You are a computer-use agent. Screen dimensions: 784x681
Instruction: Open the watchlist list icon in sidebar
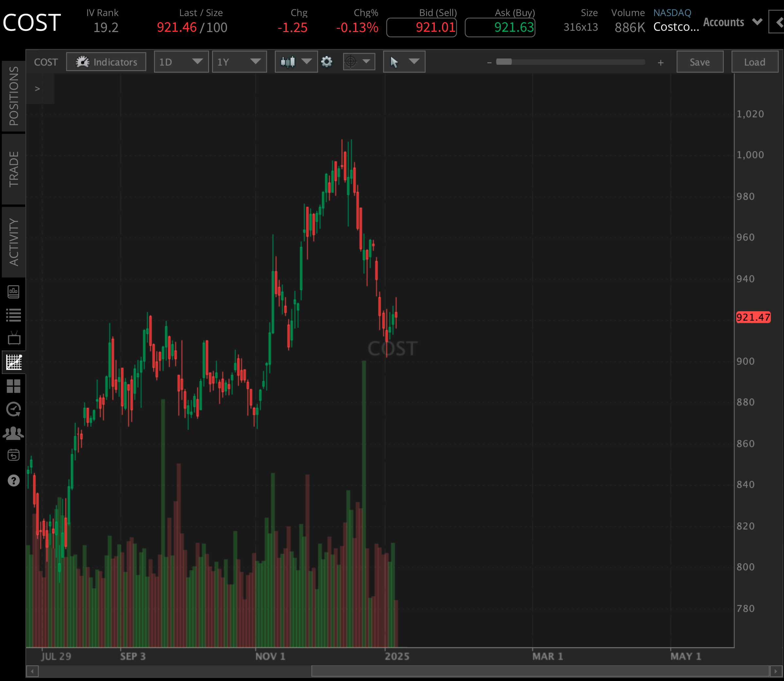point(14,314)
